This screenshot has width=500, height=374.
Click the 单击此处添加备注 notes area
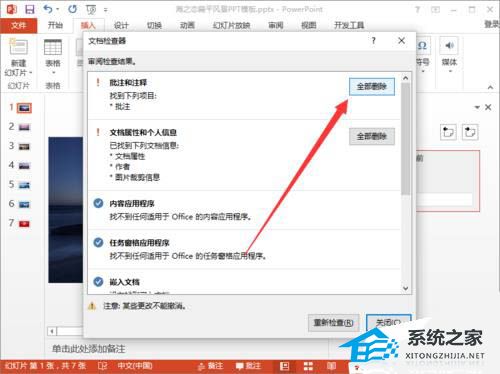tap(89, 349)
